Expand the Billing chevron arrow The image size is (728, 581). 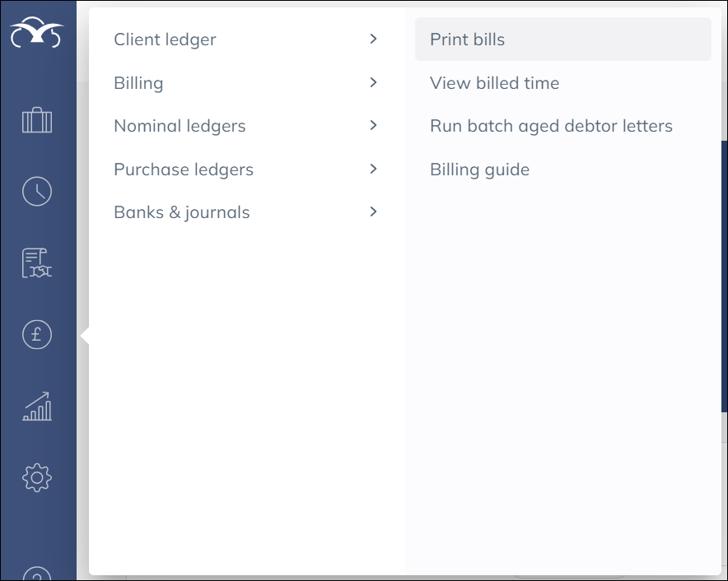pyautogui.click(x=373, y=82)
